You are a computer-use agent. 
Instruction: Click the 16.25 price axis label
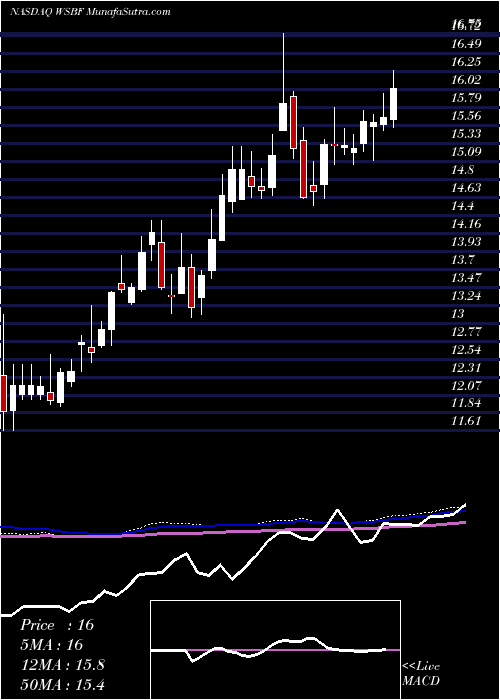(467, 62)
